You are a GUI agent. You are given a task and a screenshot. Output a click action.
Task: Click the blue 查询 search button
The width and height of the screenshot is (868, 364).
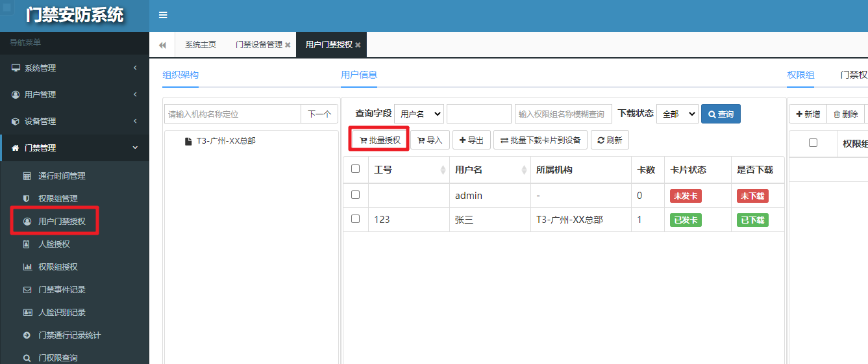tap(721, 114)
